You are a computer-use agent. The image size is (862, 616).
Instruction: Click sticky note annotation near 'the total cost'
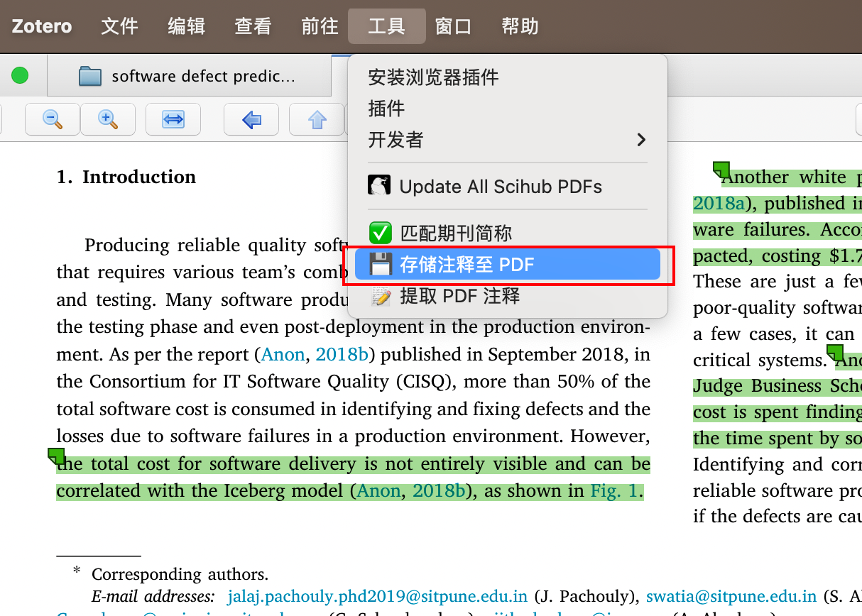point(56,458)
